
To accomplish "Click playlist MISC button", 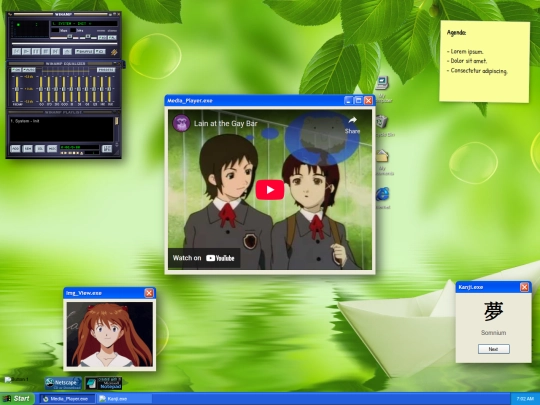I will click(x=52, y=149).
